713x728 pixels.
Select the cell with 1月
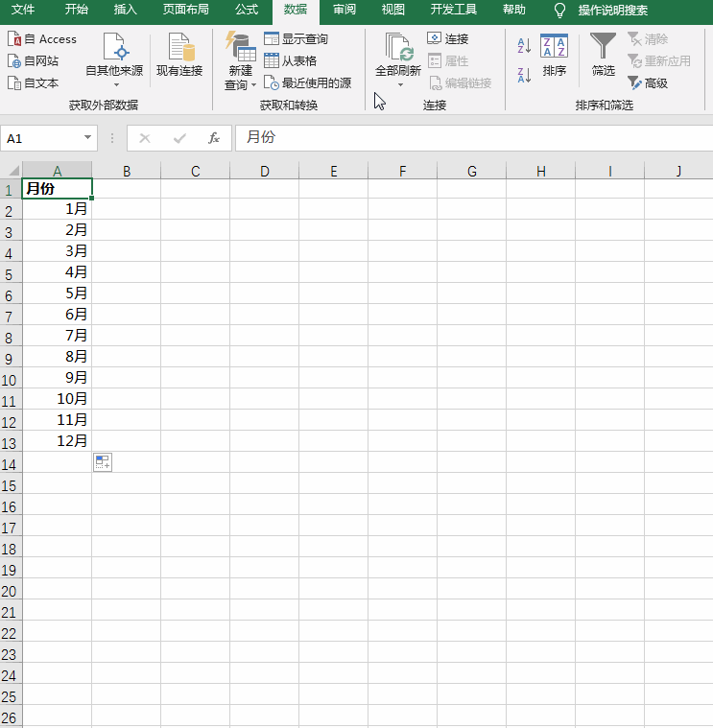pyautogui.click(x=58, y=209)
